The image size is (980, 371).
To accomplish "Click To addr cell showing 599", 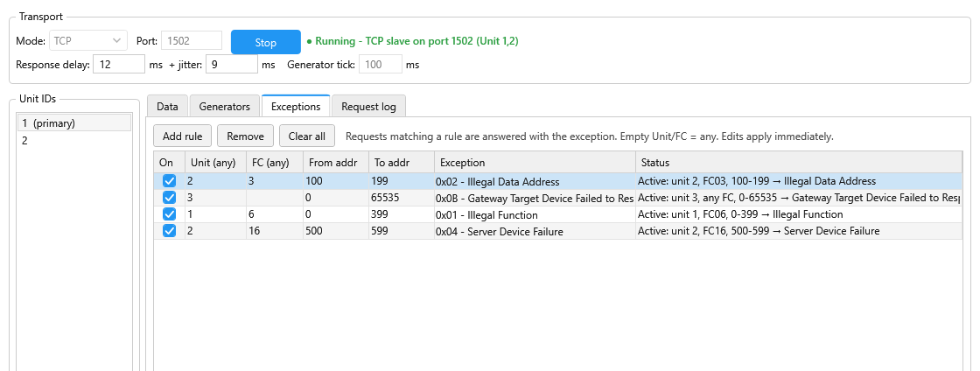I will coord(402,231).
